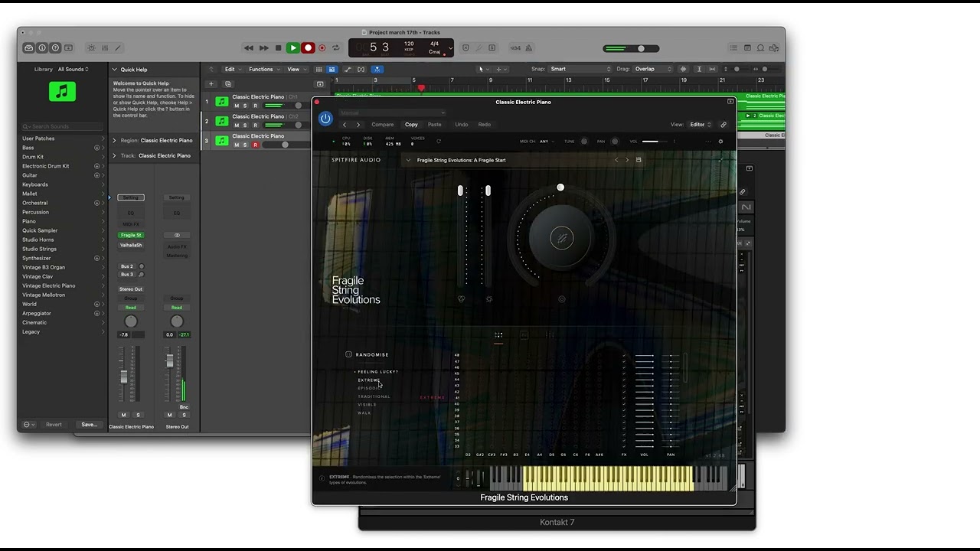The height and width of the screenshot is (551, 980).
Task: Select FEELING LUCKY? randomise option
Action: (x=378, y=372)
